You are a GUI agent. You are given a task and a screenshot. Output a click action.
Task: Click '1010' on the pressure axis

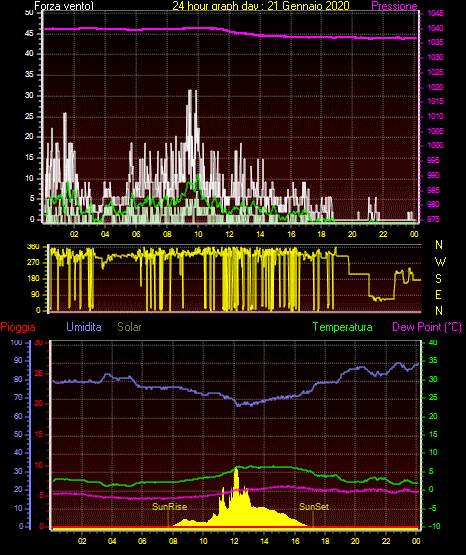pos(435,116)
